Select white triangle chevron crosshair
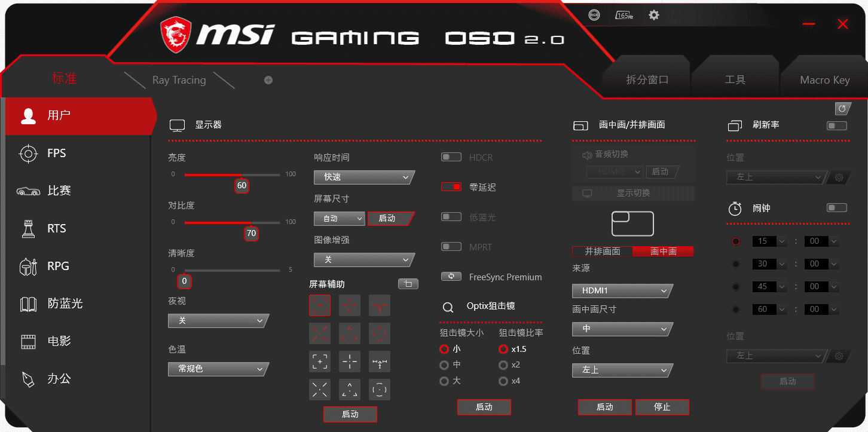The image size is (868, 432). pyautogui.click(x=350, y=389)
